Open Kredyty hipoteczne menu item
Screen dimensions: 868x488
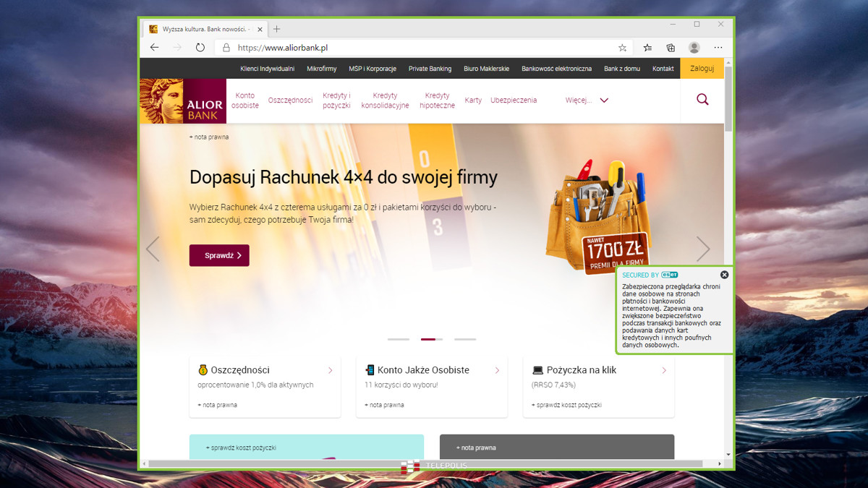click(437, 100)
